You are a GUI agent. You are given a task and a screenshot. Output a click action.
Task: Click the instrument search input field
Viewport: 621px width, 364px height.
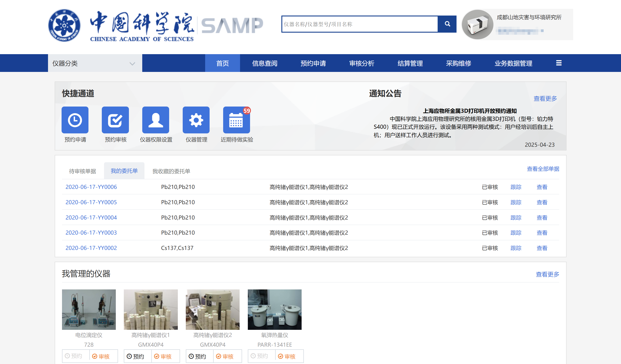click(x=360, y=24)
